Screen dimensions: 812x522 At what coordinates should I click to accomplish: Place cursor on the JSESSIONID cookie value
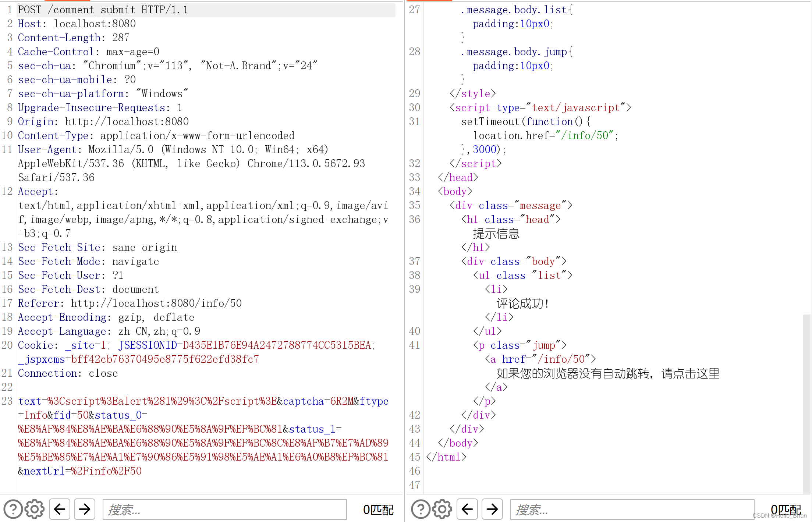[276, 345]
